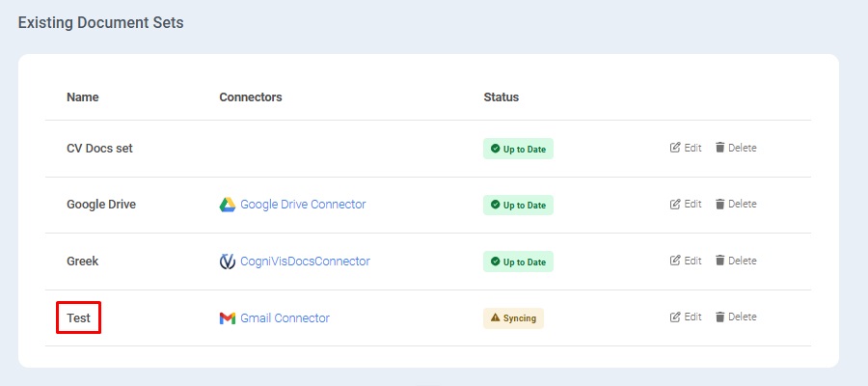Click the CogniVis connector logo icon
The width and height of the screenshot is (868, 386).
(228, 262)
